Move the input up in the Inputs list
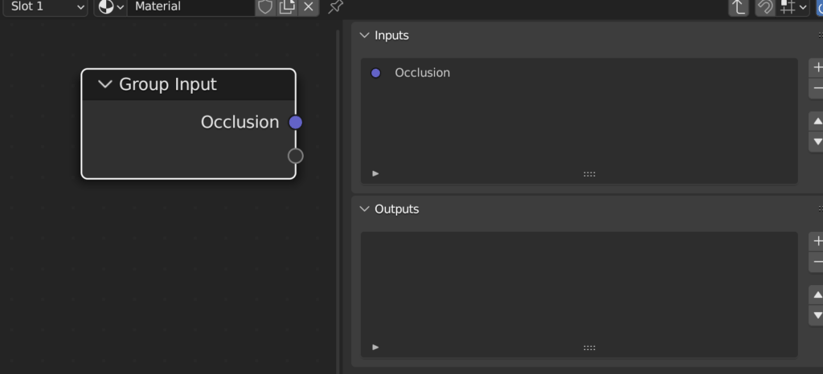The width and height of the screenshot is (823, 374). (x=817, y=121)
